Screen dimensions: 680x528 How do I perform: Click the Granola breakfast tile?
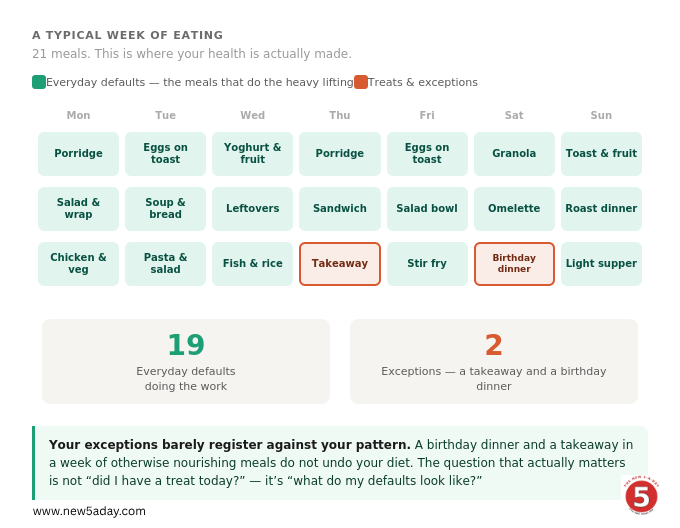[x=514, y=154]
